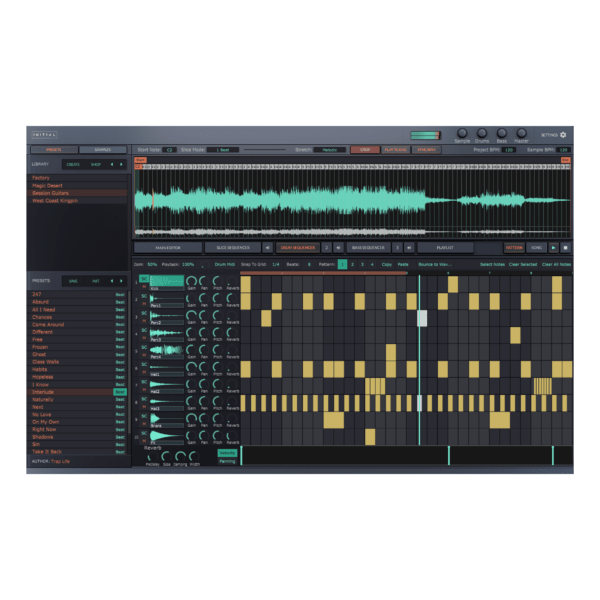
Task: Go to previous library with left arrow
Action: coord(112,165)
